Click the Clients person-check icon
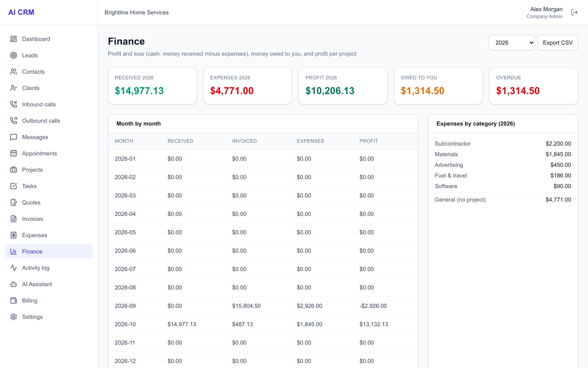The height and width of the screenshot is (368, 588). coord(14,88)
